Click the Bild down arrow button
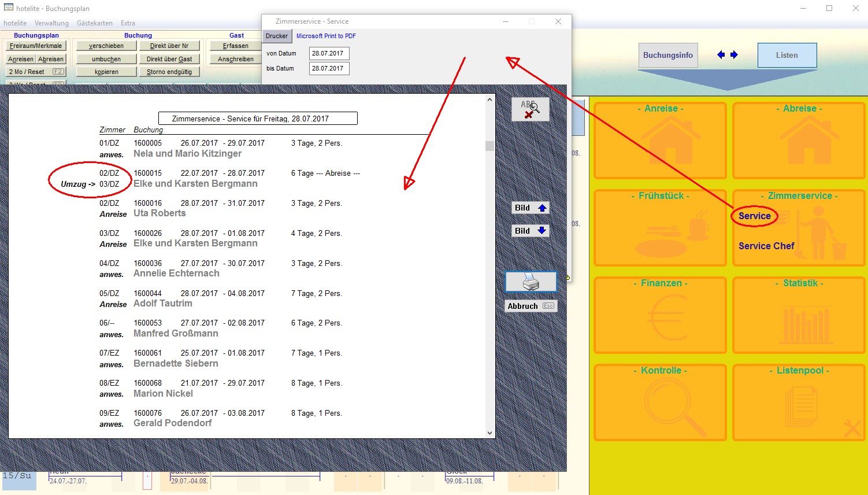This screenshot has width=868, height=495. click(530, 231)
